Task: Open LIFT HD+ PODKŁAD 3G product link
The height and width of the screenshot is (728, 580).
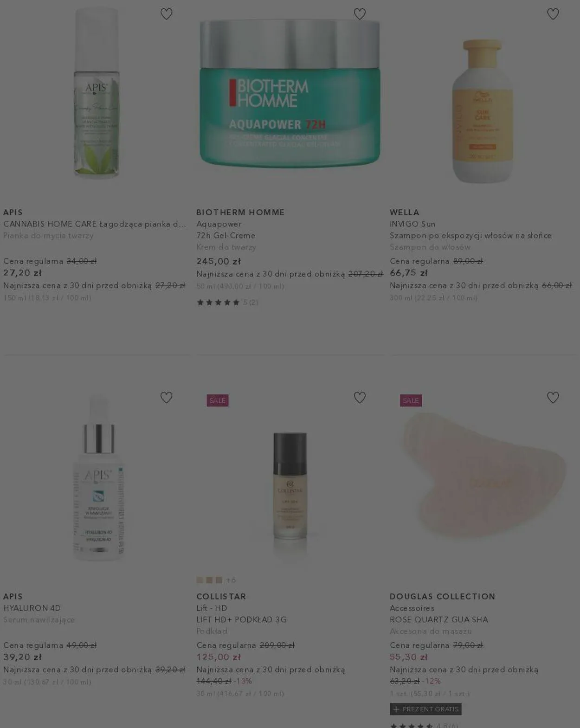Action: 242,620
